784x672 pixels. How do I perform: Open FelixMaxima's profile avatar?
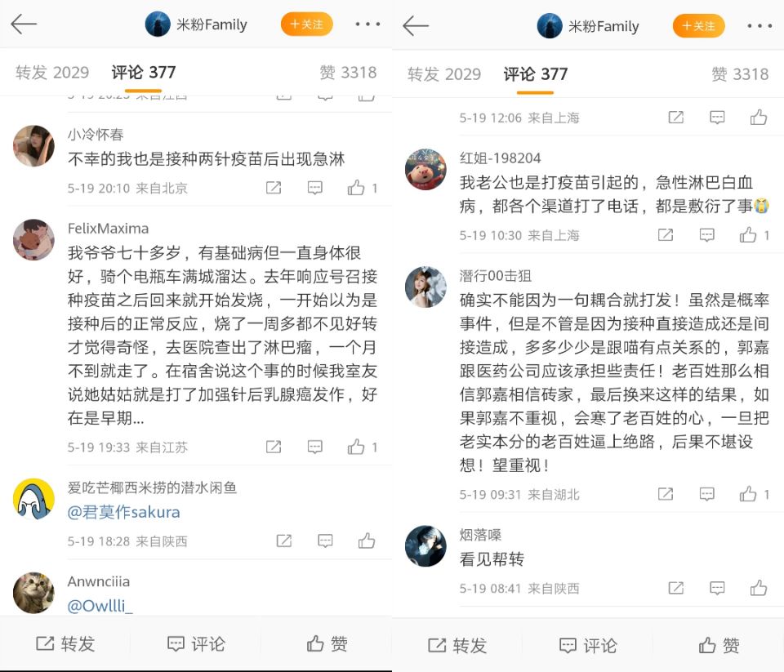(x=33, y=239)
